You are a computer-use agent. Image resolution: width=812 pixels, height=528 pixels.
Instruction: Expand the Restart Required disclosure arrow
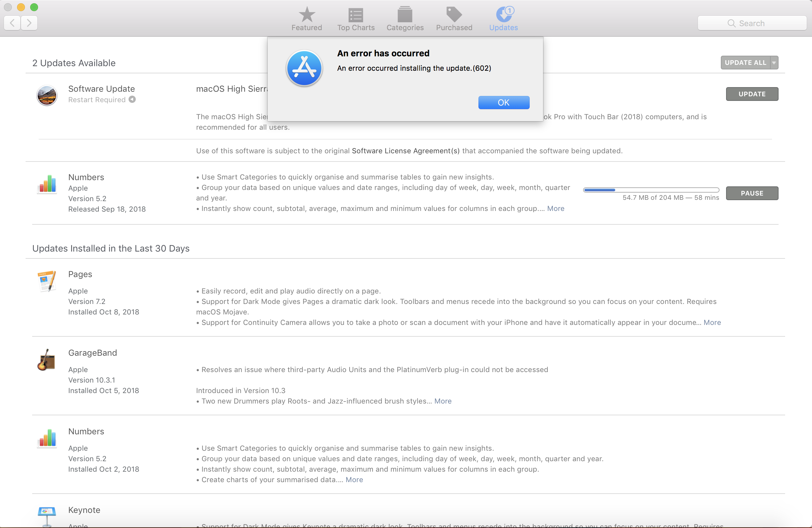point(132,99)
